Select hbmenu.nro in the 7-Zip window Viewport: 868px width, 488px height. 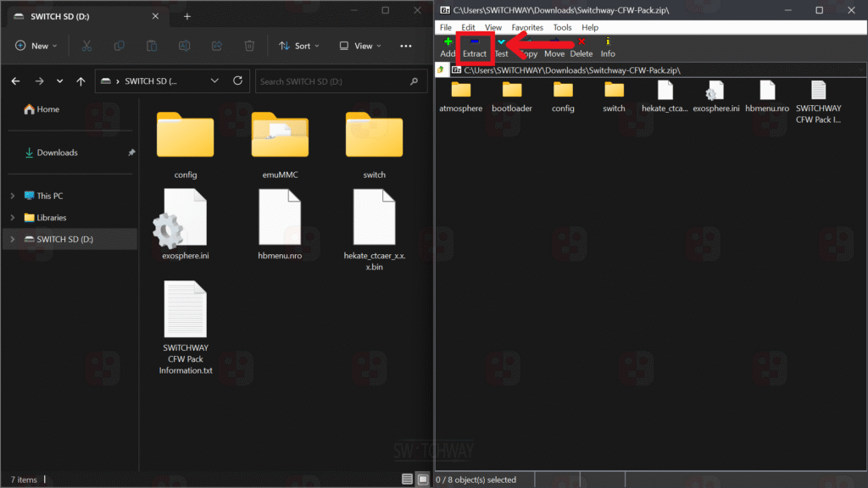pos(767,97)
